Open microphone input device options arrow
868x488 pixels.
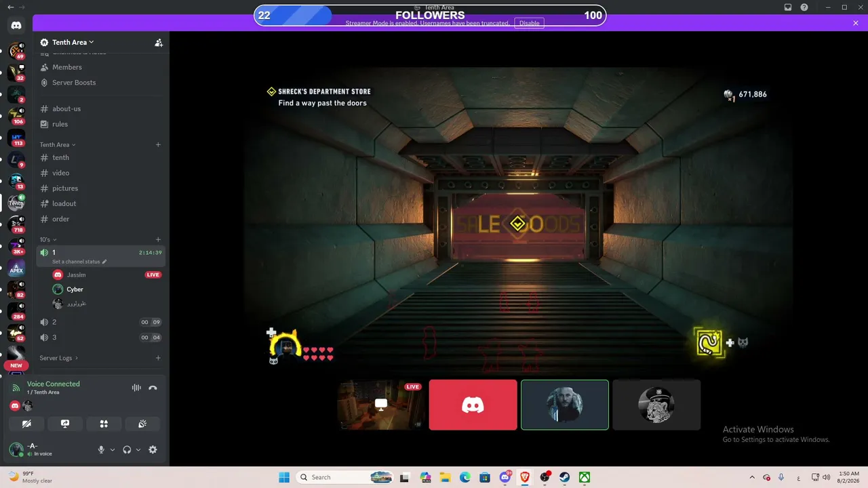[x=113, y=449]
